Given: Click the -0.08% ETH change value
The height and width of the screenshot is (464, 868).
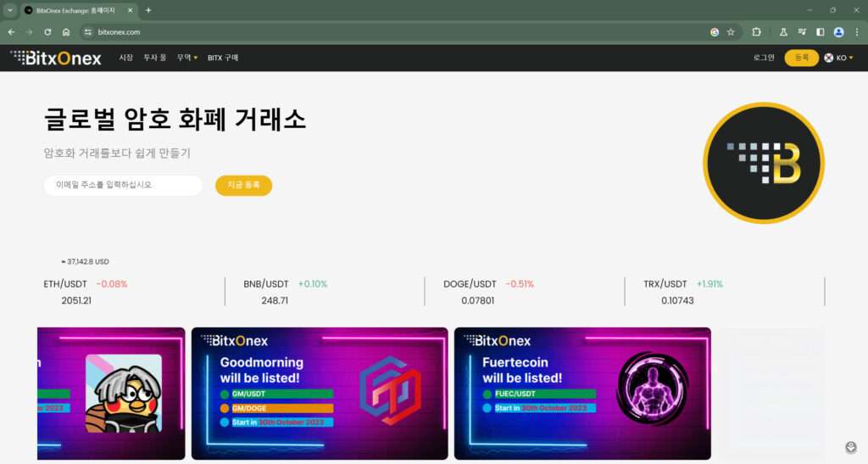Looking at the screenshot, I should (112, 284).
